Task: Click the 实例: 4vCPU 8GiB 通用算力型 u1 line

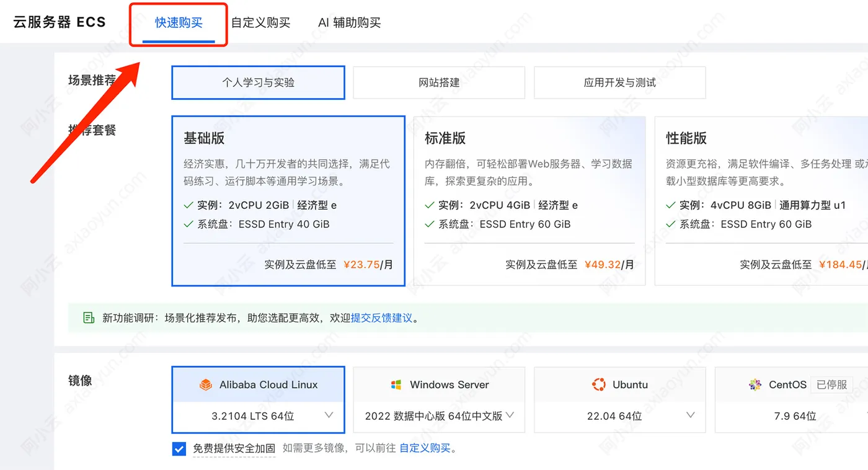Action: pos(756,205)
